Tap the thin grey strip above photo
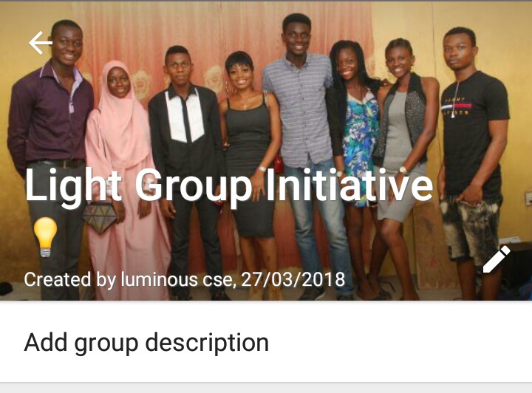The image size is (532, 393). (266, 1)
